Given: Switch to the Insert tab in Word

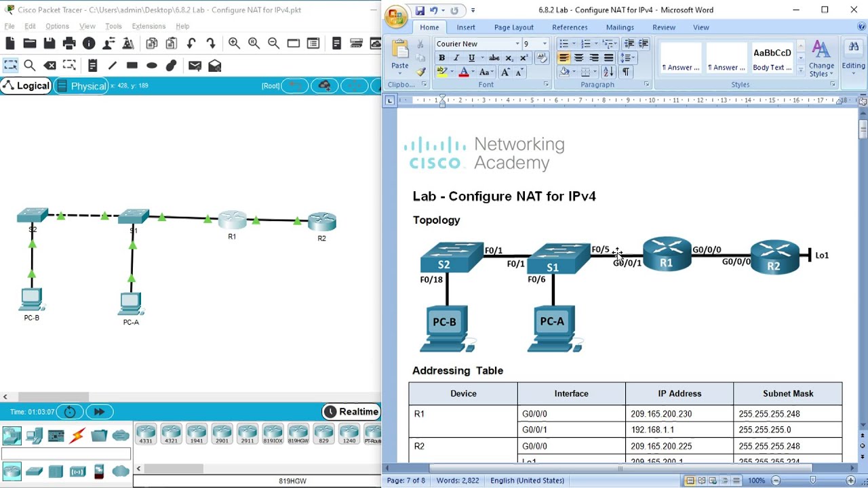Looking at the screenshot, I should click(x=466, y=27).
